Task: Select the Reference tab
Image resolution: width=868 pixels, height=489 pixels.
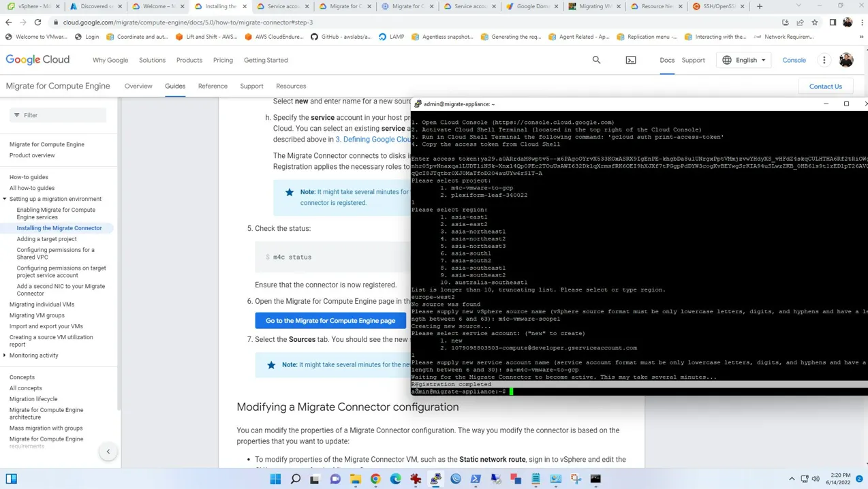Action: 213,86
